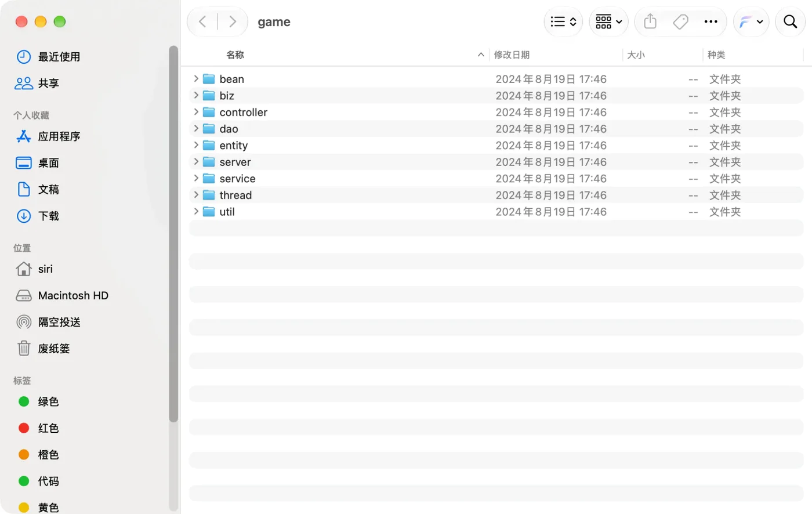Screen dimensions: 812x514
Task: Go back with the left arrow button
Action: pos(202,22)
